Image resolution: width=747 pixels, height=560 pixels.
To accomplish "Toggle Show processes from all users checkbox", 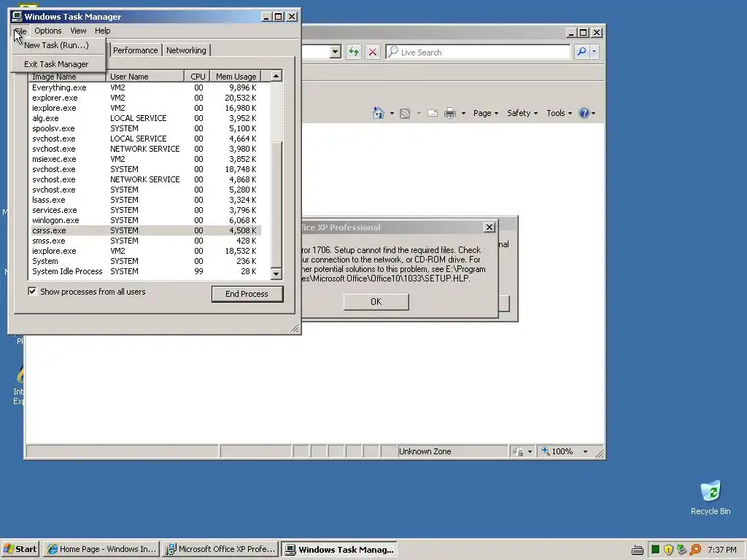I will coord(32,292).
